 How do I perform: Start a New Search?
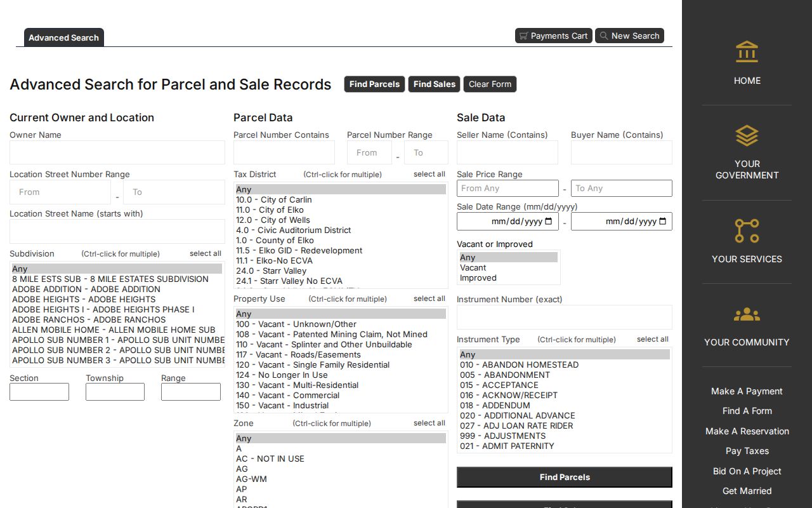pos(629,36)
